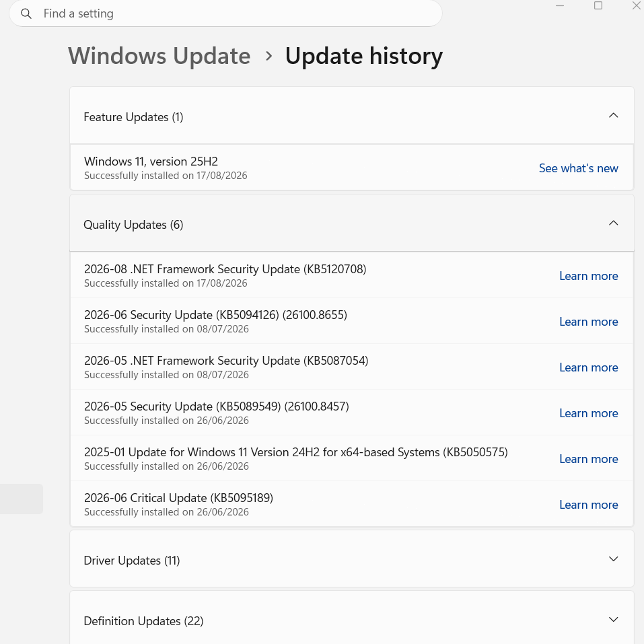Open Learn more for KB5120708

pos(589,276)
